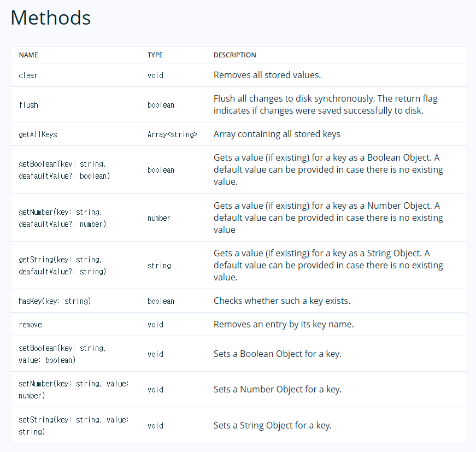The image size is (476, 452).
Task: Click the Boolean Object getter description
Action: tap(328, 169)
